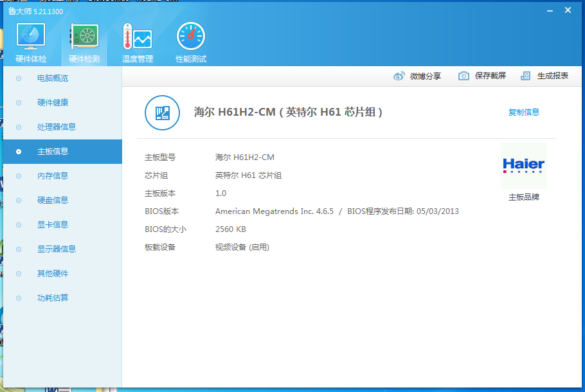Viewport: 585px width, 392px height.
Task: Click the circular motherboard icon
Action: click(x=162, y=112)
